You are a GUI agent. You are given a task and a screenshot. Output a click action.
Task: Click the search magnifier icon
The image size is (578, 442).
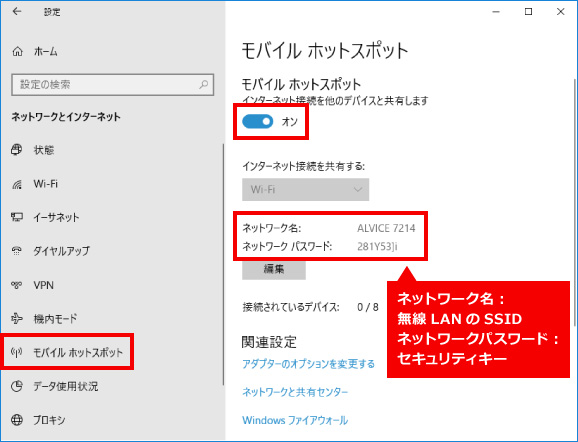point(203,84)
